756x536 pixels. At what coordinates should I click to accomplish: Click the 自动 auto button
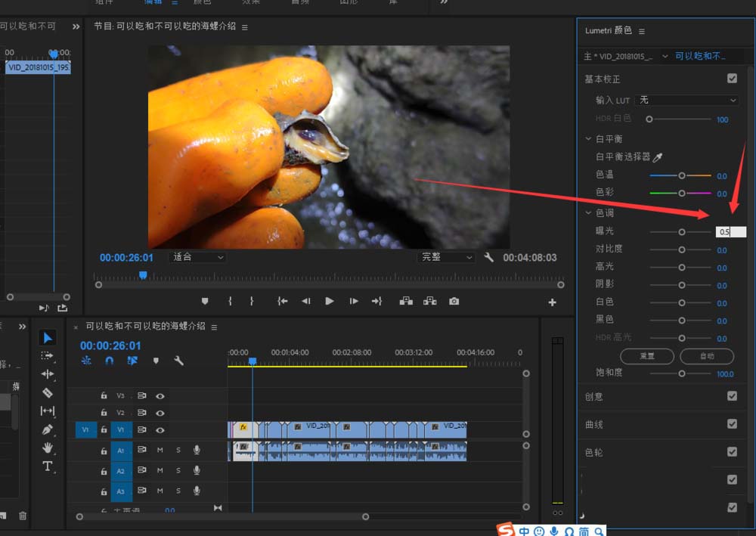coord(707,356)
